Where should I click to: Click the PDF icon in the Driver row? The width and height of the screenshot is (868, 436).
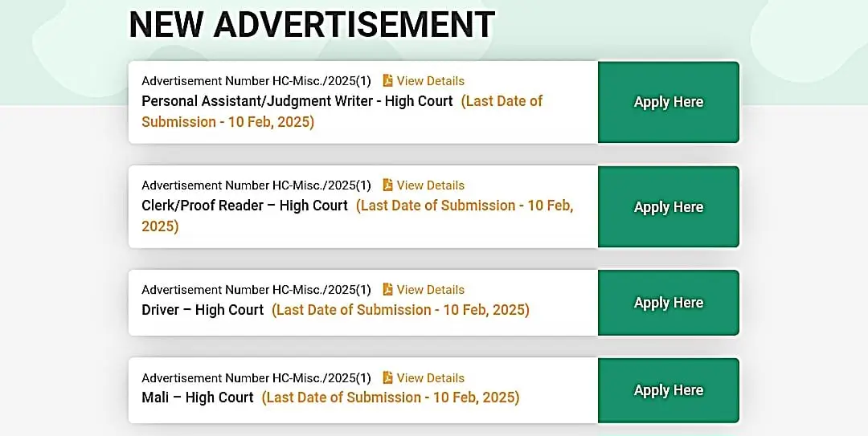click(x=387, y=289)
